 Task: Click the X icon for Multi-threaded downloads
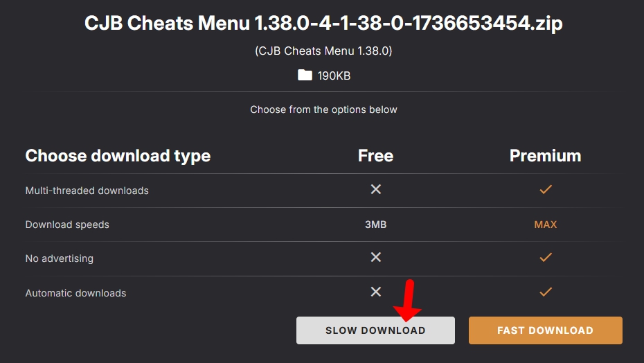[376, 189]
